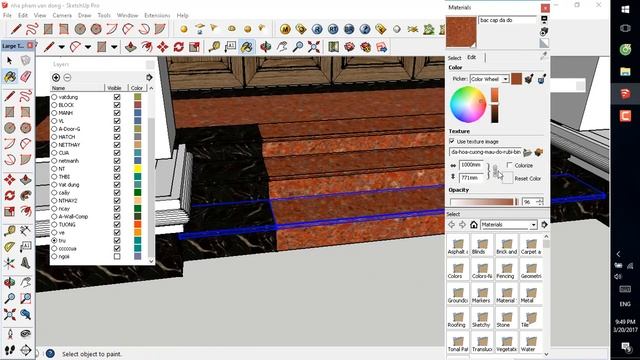
Task: Open the Layers panel details arrow
Action: point(149,77)
